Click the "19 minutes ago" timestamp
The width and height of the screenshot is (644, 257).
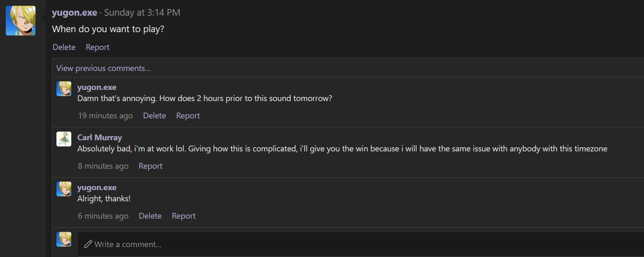tap(105, 116)
